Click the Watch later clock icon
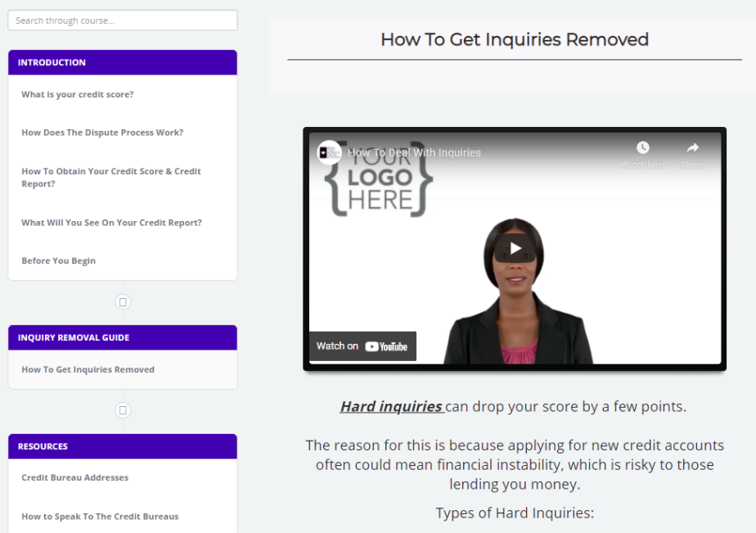The height and width of the screenshot is (533, 756). click(x=643, y=148)
